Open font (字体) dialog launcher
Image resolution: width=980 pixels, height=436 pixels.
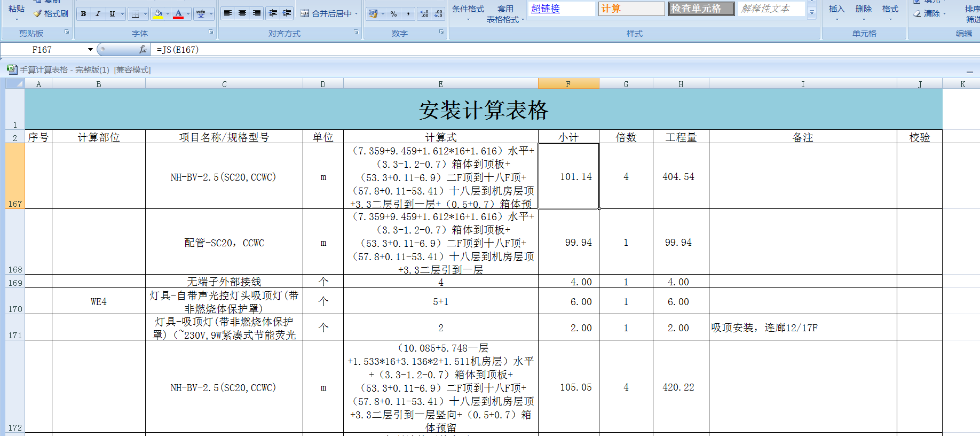coord(211,32)
